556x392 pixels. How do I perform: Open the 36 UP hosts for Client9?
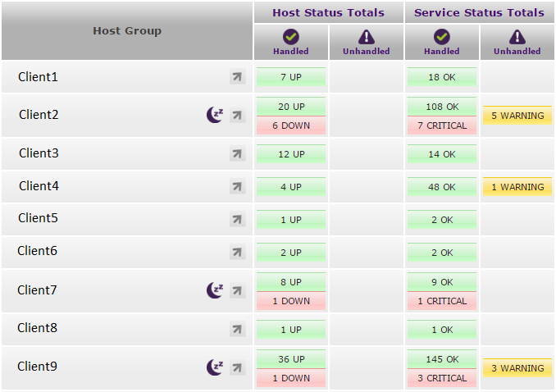[x=291, y=359]
